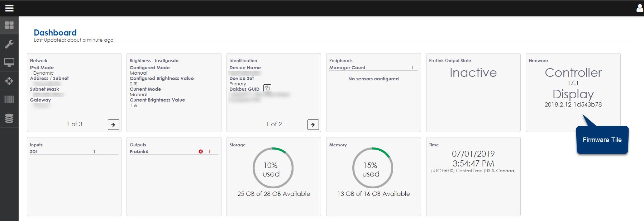
Task: Click 'Brightness - fasdfgasda' tile title
Action: pyautogui.click(x=154, y=61)
